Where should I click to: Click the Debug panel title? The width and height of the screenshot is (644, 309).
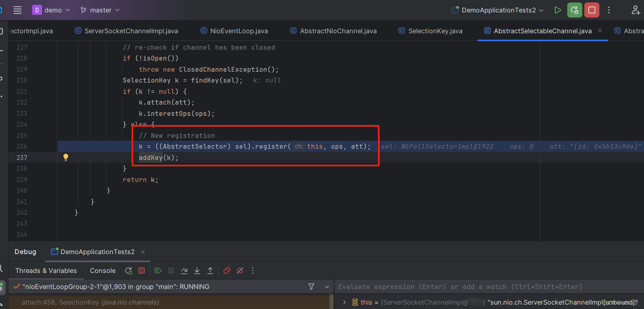click(x=25, y=252)
